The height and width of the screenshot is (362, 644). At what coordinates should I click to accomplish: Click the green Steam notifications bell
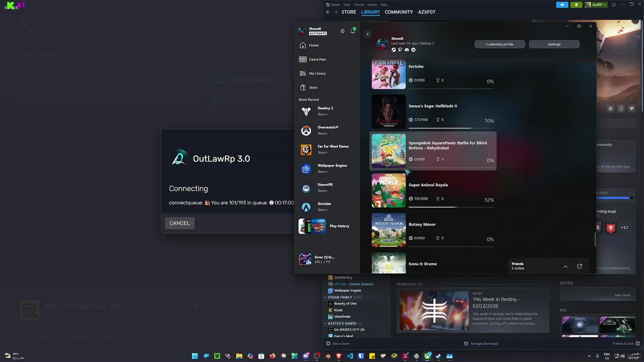576,5
